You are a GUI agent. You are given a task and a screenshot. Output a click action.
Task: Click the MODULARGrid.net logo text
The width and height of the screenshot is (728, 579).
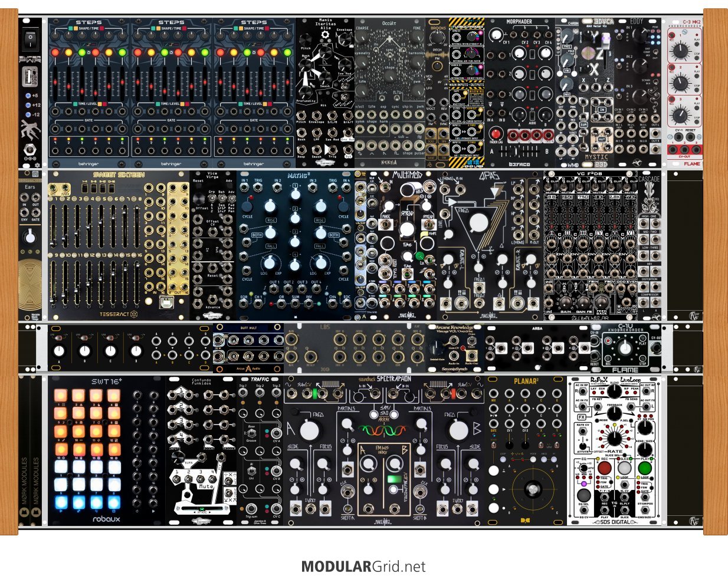[363, 567]
